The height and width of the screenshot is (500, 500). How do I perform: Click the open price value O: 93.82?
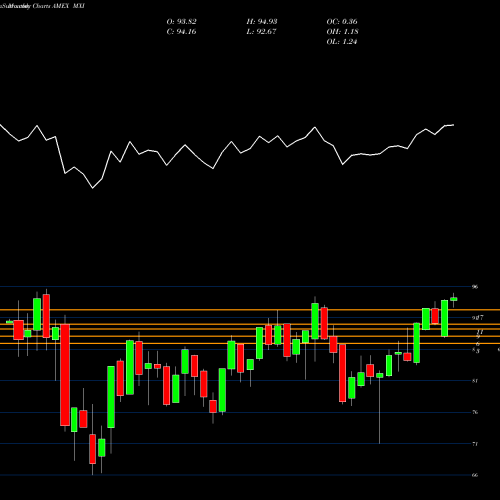(181, 22)
